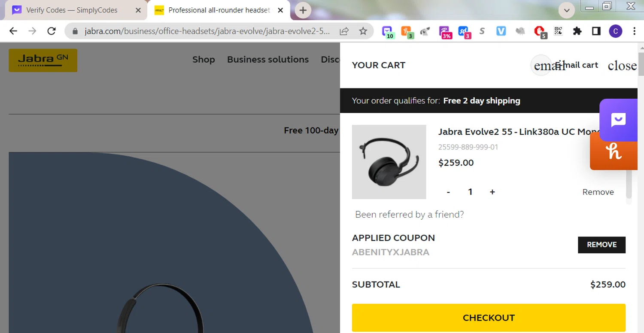Open the QR code extension
The image size is (644, 333).
[558, 31]
